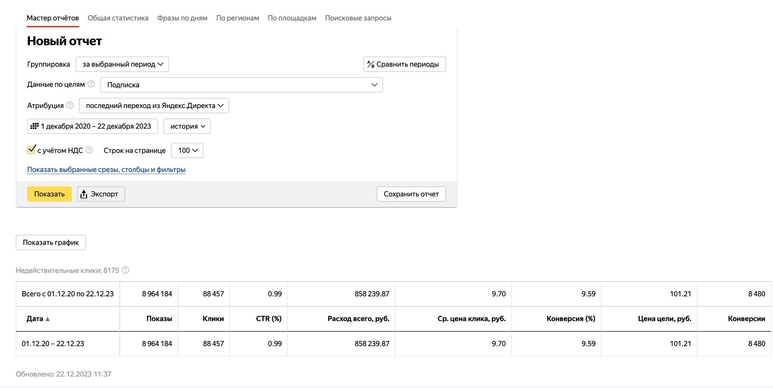The image size is (773, 388).
Task: Open the date range picker 1 декабря 2020
Action: click(92, 126)
